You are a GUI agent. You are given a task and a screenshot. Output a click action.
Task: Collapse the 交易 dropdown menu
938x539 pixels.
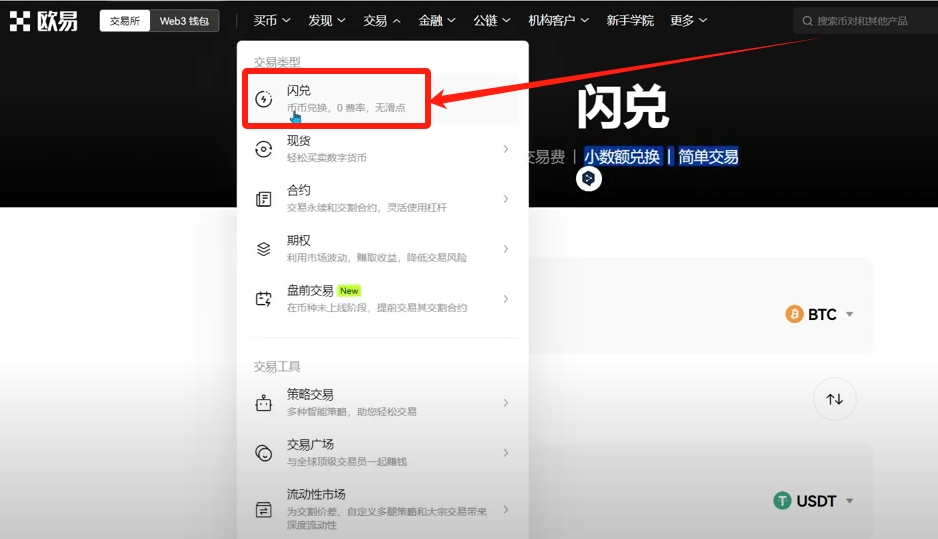[x=382, y=21]
